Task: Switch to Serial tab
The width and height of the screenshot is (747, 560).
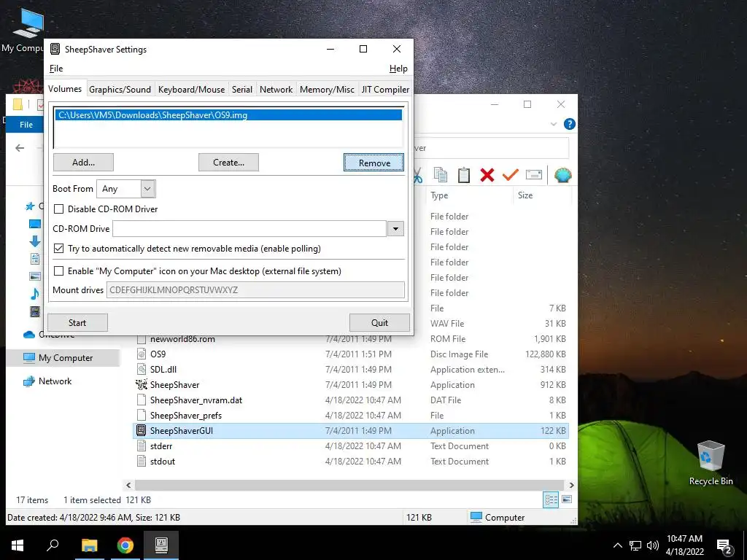Action: pos(242,90)
